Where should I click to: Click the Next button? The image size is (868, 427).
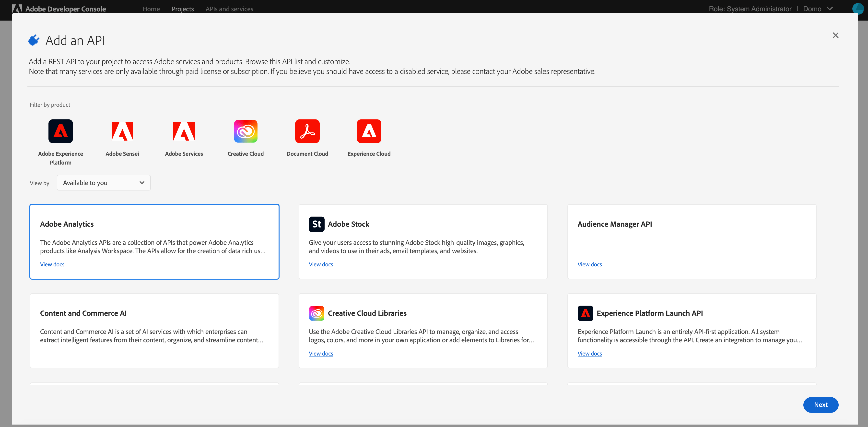[x=821, y=405]
